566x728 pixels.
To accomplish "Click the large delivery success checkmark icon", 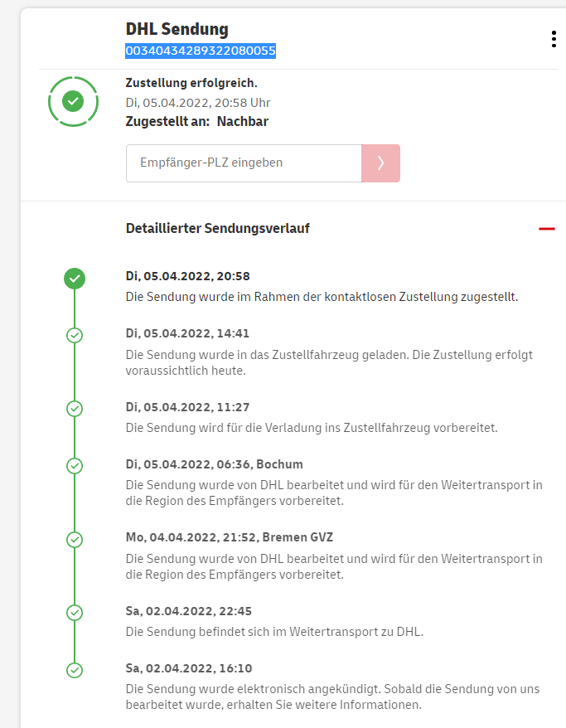I will (74, 101).
